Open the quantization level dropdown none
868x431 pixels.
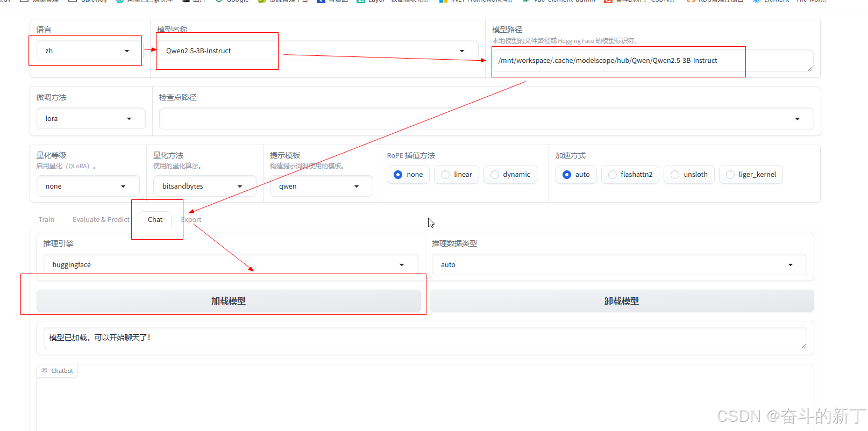pos(88,186)
